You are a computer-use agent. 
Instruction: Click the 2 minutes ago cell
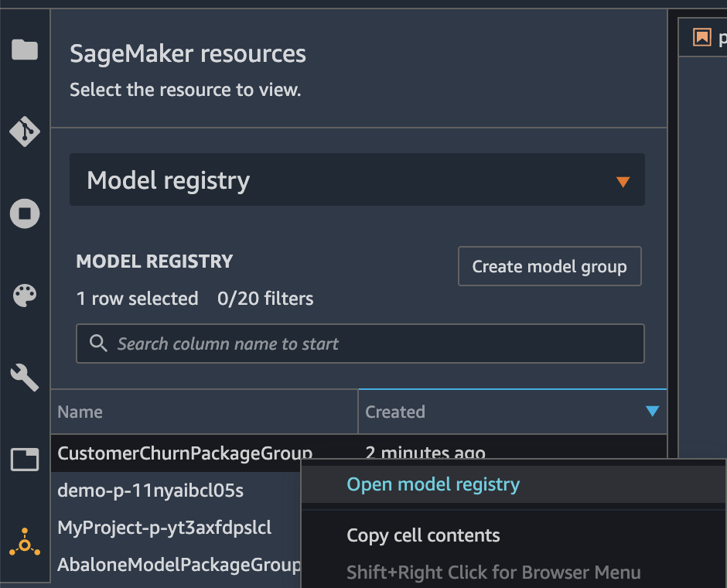(x=425, y=451)
